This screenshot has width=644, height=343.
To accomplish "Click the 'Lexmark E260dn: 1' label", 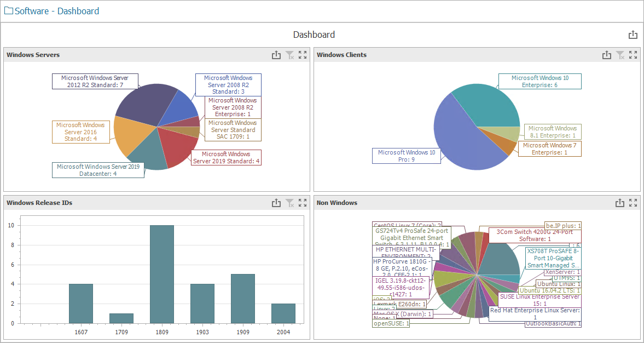I will [x=399, y=304].
